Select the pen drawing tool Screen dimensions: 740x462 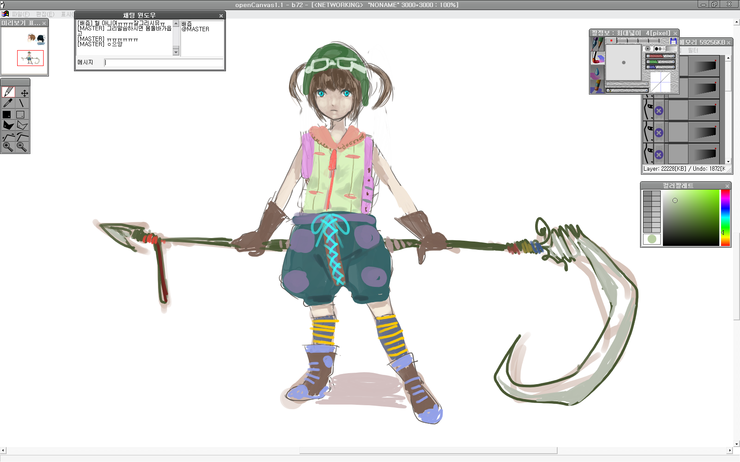[x=8, y=92]
